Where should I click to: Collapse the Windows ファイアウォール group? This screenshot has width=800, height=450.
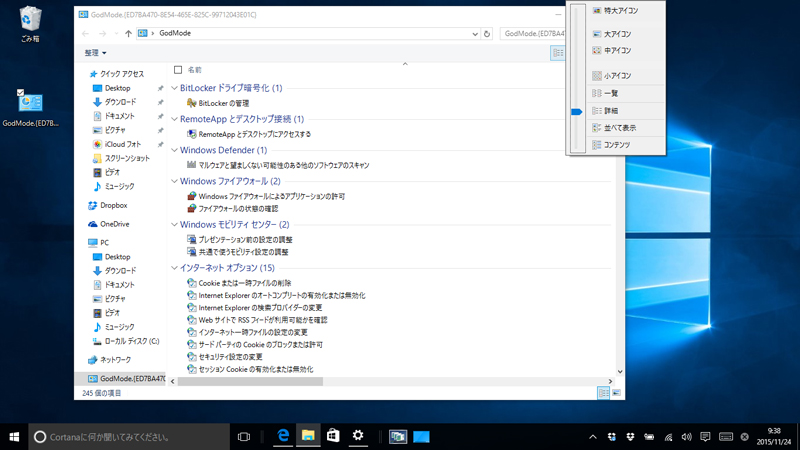175,181
